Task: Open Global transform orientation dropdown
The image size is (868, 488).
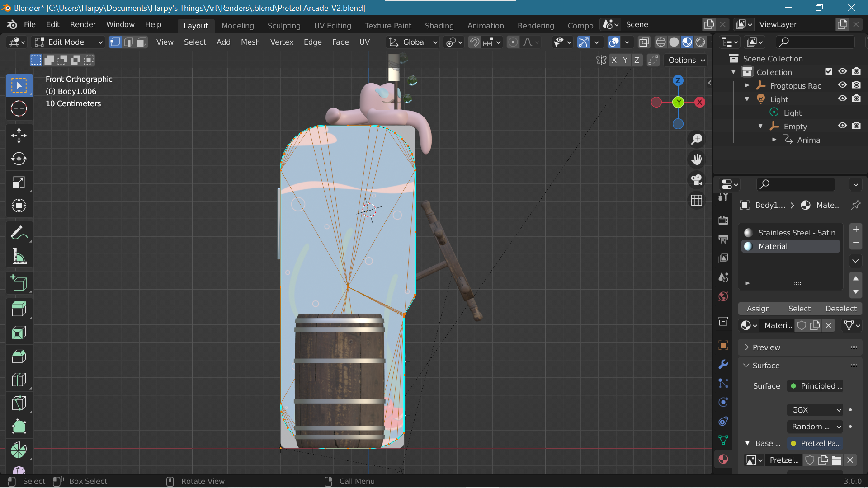Action: click(413, 42)
